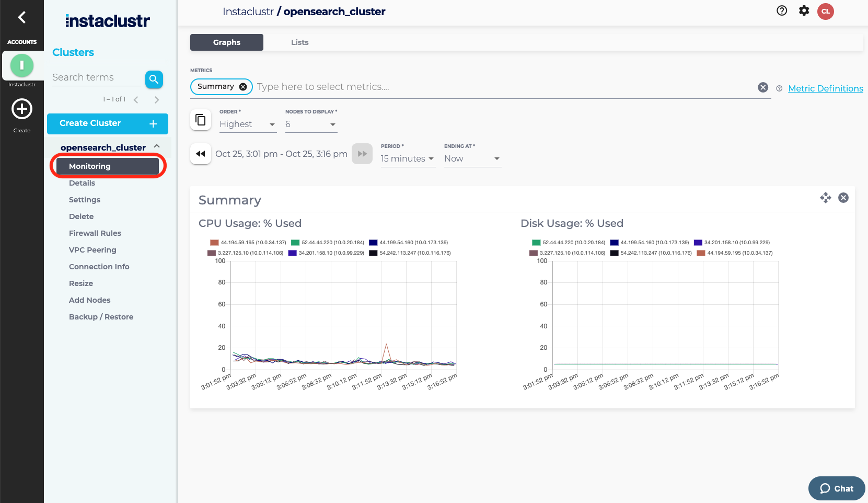Click the magnifier search button
Screen dimensions: 868x503
click(x=154, y=79)
